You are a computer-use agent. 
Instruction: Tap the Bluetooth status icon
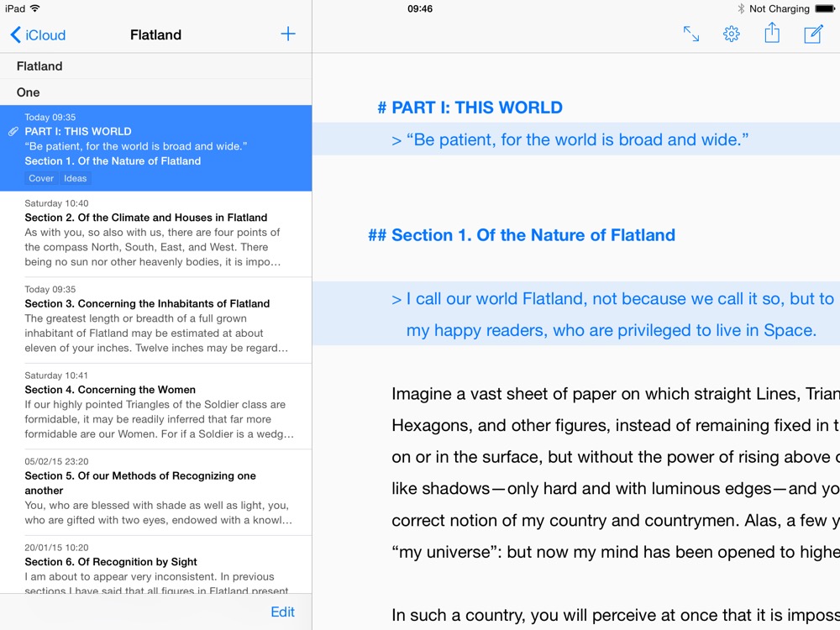pyautogui.click(x=741, y=8)
